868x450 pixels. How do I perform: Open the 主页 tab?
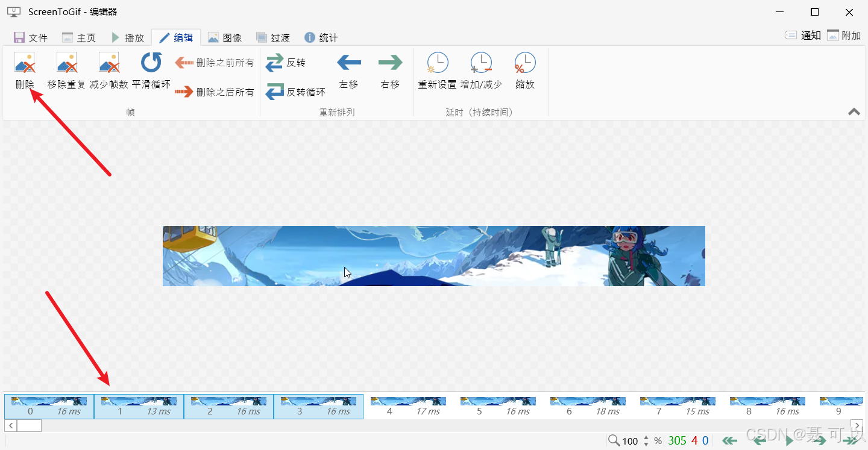79,37
